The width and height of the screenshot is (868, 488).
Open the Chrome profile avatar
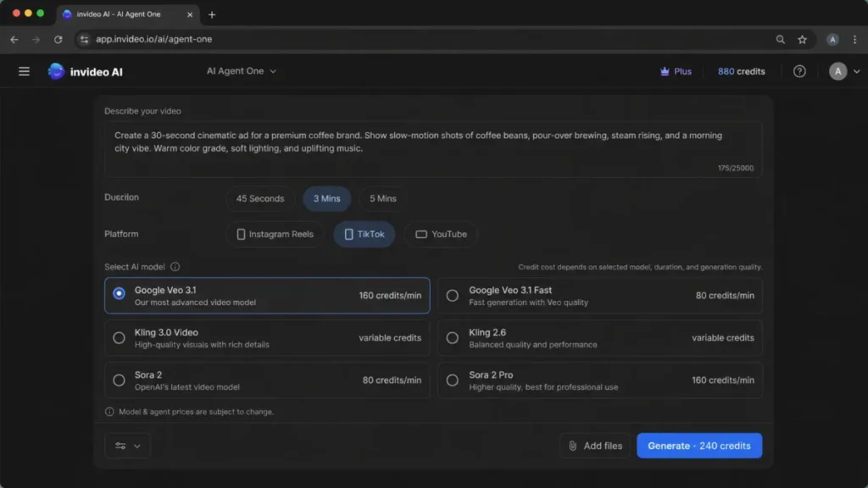(x=832, y=39)
